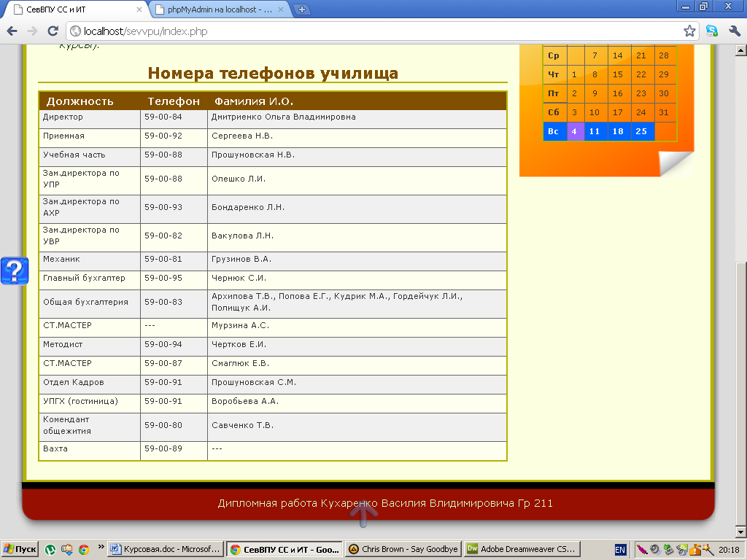Viewport: 747px width, 560px height.
Task: Click the EN language indicator
Action: pos(620,550)
